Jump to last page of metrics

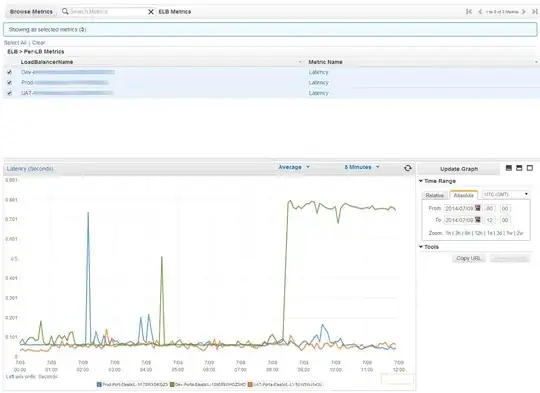pyautogui.click(x=535, y=12)
